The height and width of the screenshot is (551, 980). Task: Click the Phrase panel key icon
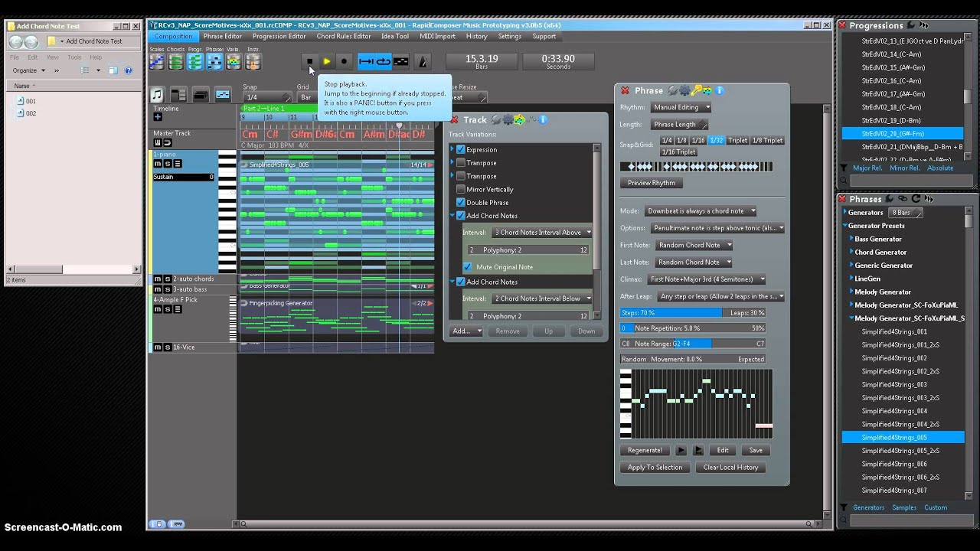coord(697,90)
